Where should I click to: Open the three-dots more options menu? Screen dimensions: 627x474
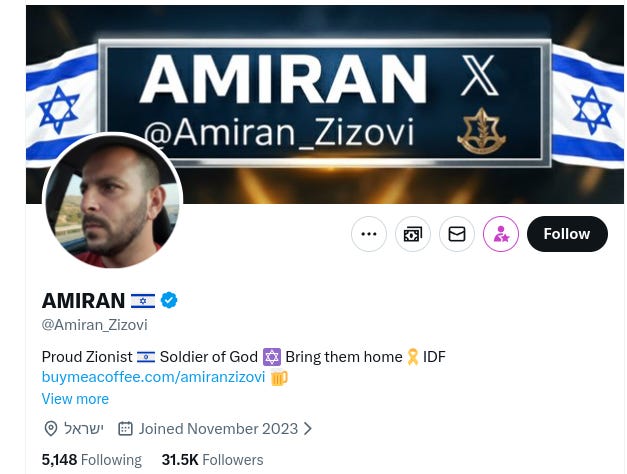369,234
